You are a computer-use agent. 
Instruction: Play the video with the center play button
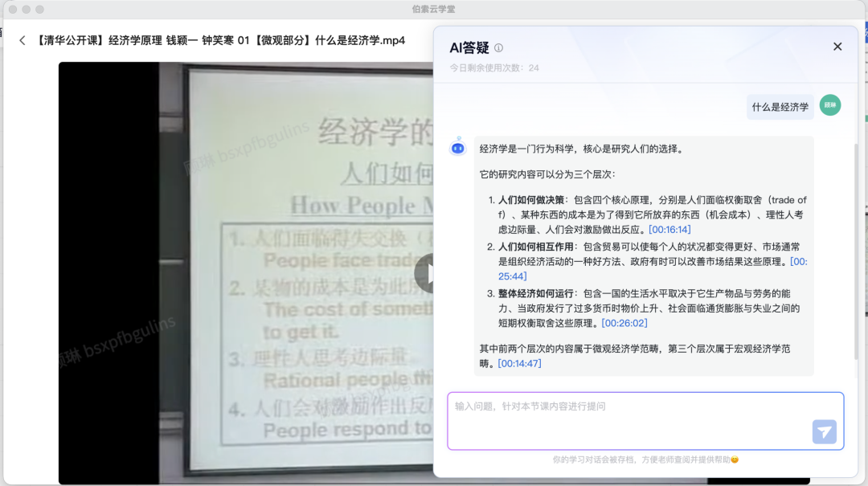click(424, 273)
